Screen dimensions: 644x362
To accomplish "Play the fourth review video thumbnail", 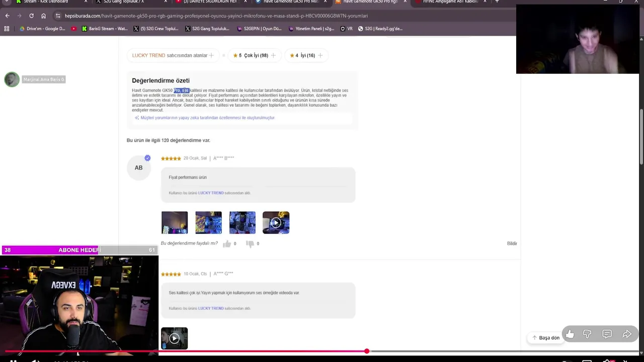I will [276, 223].
